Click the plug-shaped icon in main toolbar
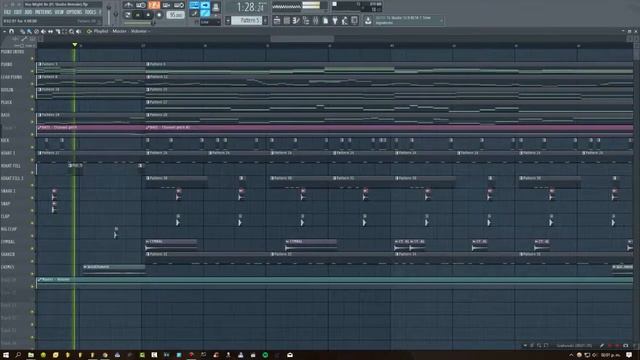Viewport: 640px width, 360px height. click(335, 20)
